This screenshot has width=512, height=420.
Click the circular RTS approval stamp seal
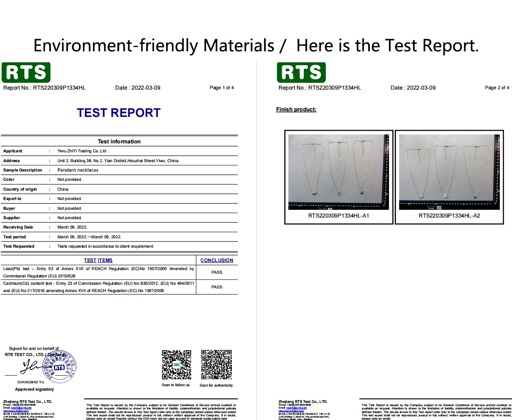point(59,368)
